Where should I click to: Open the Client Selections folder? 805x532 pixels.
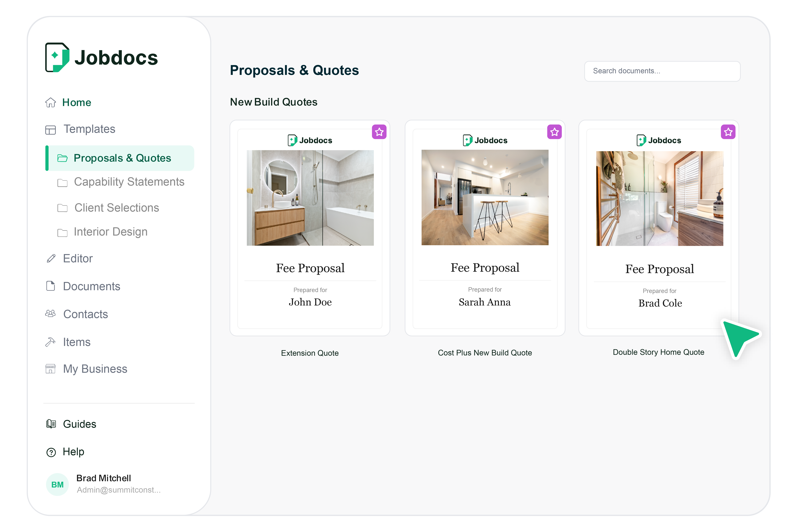click(116, 208)
